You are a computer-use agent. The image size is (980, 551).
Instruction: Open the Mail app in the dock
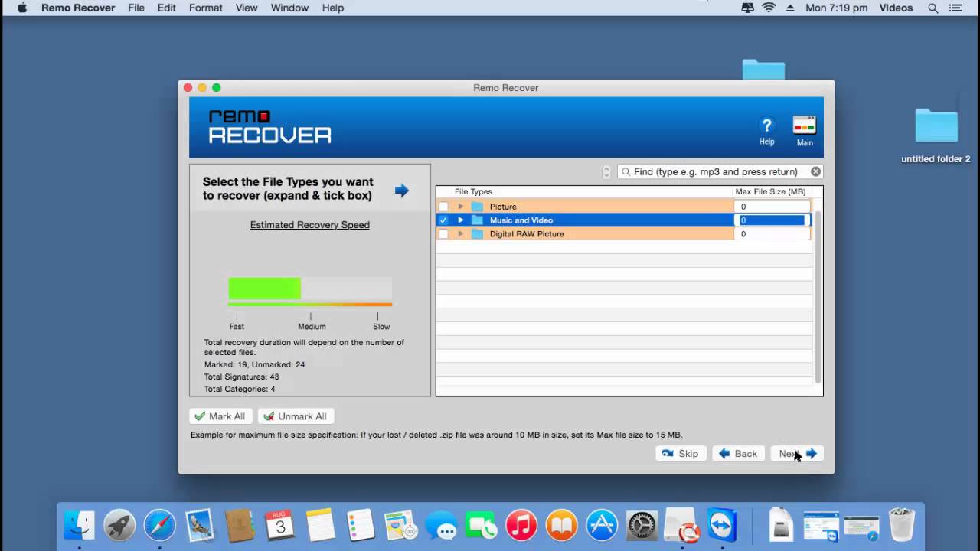click(200, 525)
